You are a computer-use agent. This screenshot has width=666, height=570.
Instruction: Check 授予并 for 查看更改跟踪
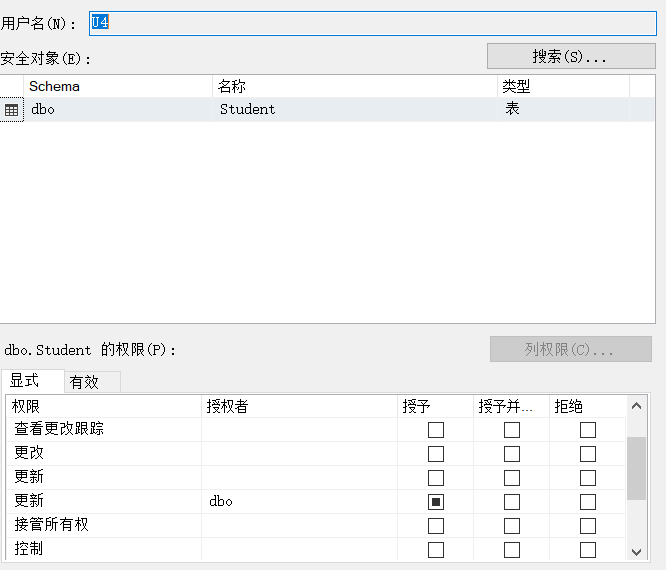pos(512,430)
